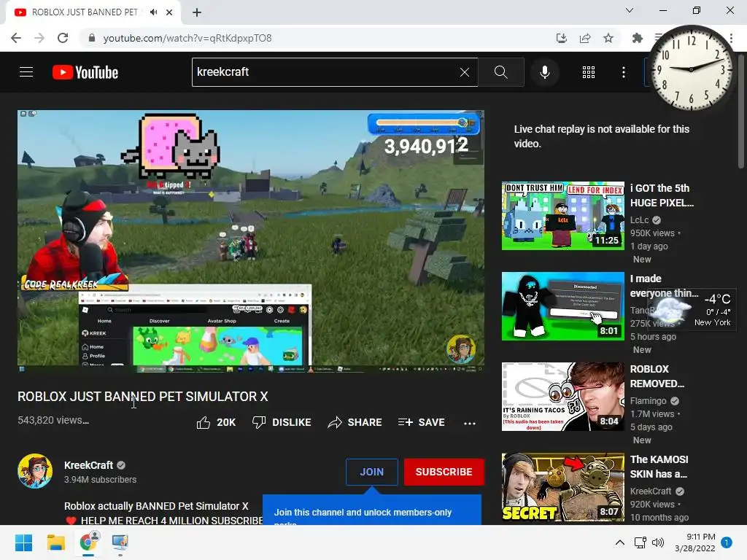Open a new browser tab
The height and width of the screenshot is (560, 747).
pyautogui.click(x=197, y=12)
